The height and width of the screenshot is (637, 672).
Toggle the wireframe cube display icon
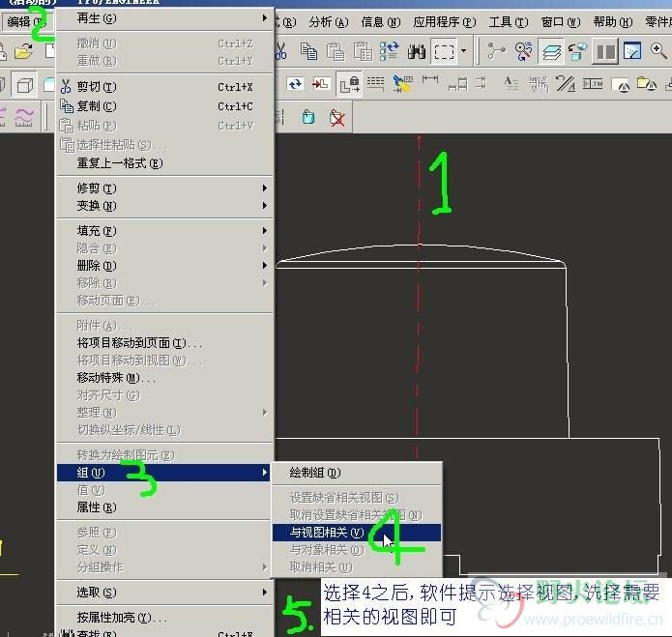tap(24, 84)
